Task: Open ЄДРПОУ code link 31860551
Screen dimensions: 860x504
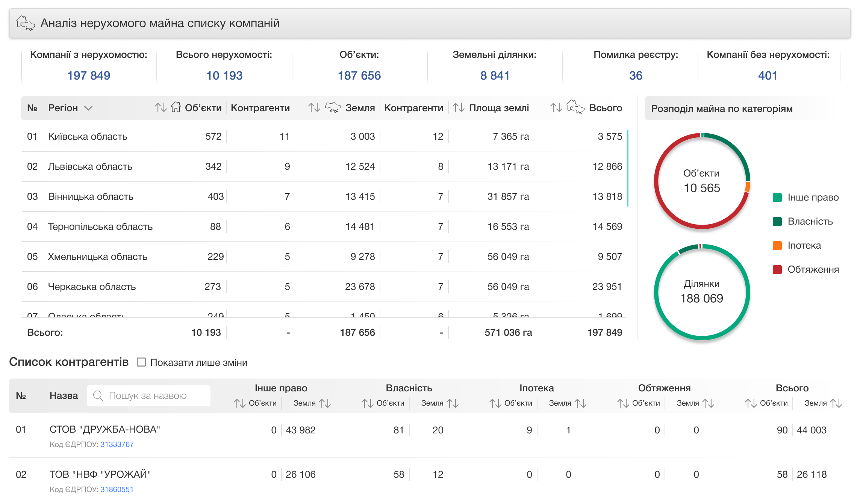Action: tap(117, 489)
